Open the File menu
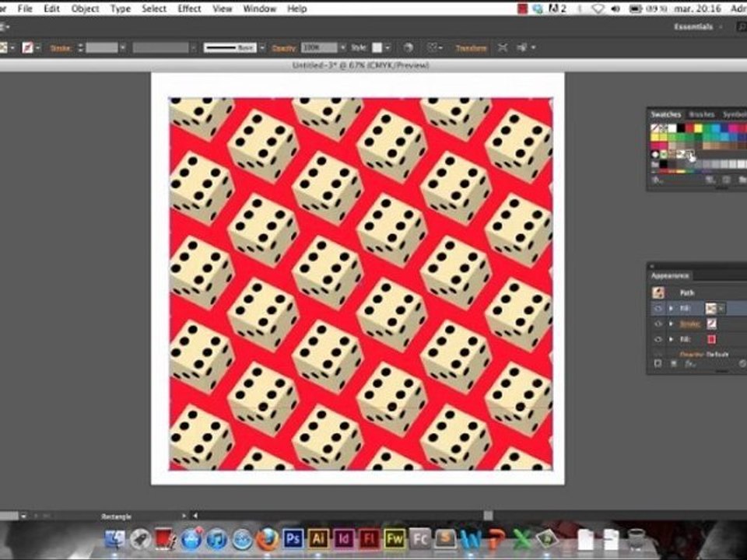 click(25, 9)
